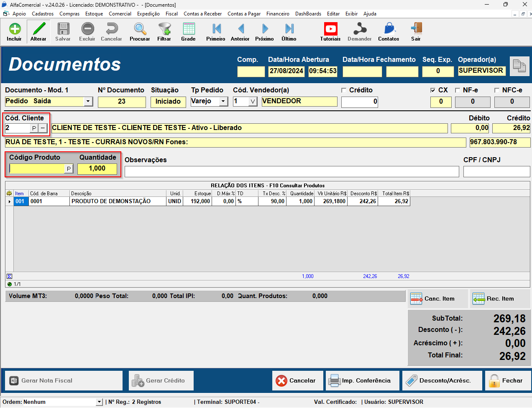Open the Grade view icon

coord(188,29)
